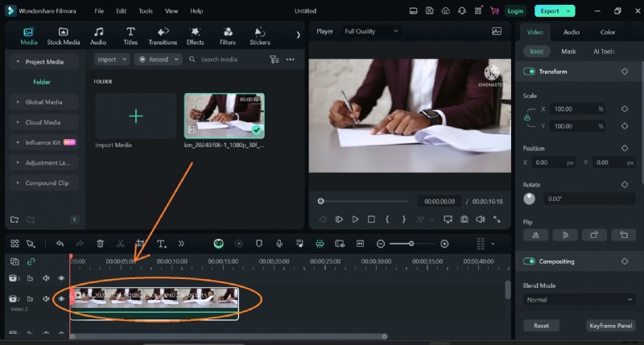Toggle the Transform switch
The image size is (644, 345).
(x=529, y=72)
